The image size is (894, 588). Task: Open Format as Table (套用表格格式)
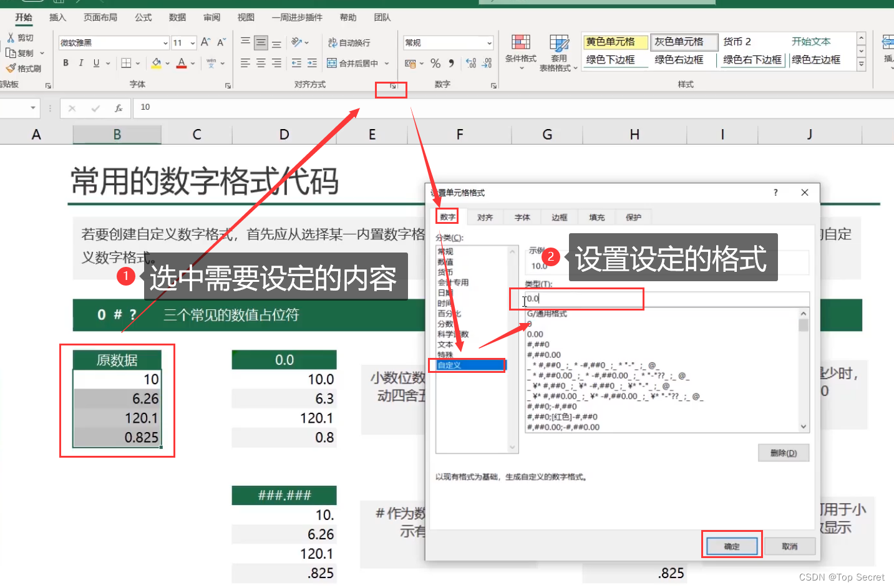558,52
